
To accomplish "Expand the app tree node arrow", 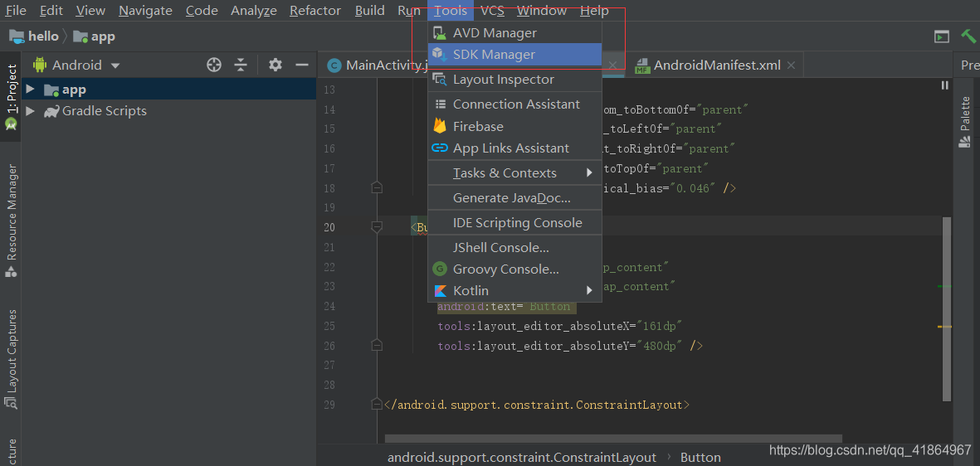I will click(x=30, y=90).
